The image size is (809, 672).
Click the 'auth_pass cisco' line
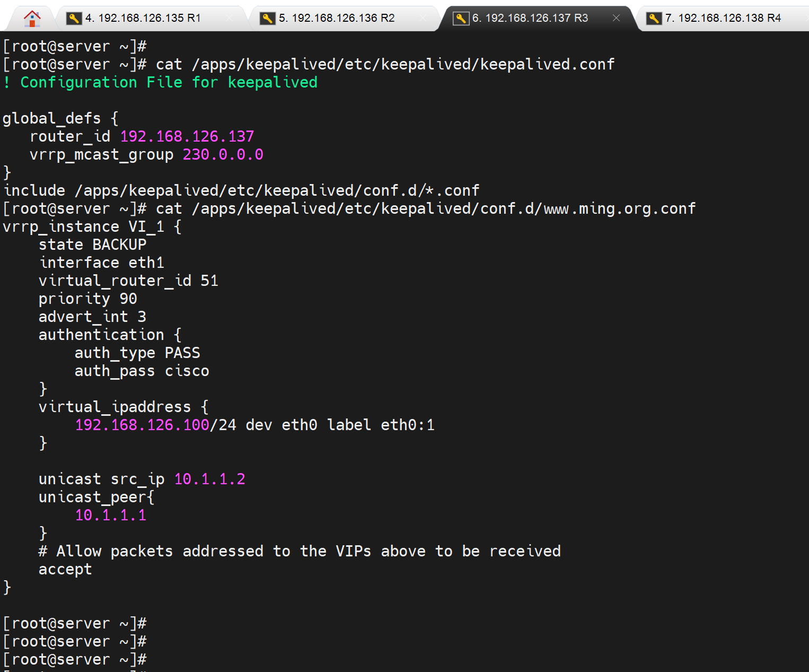point(142,371)
